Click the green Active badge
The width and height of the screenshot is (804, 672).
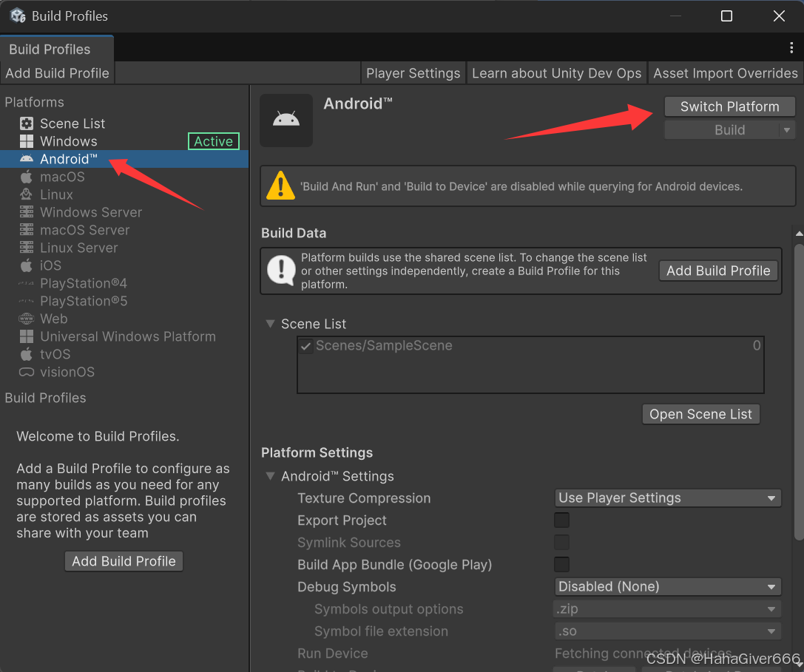tap(213, 141)
